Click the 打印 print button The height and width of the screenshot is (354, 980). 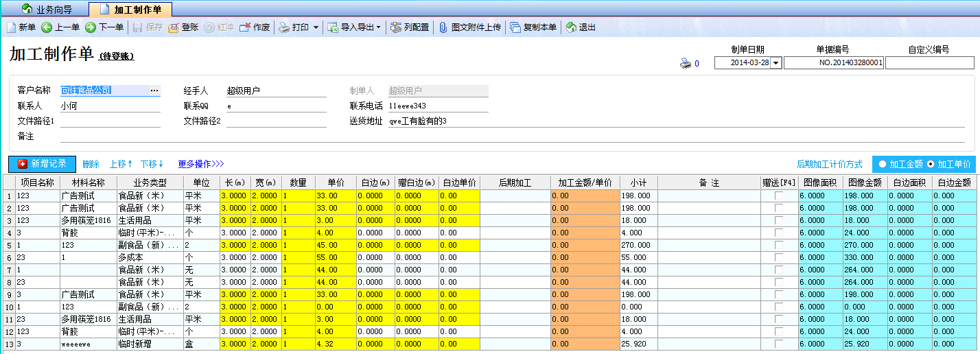pyautogui.click(x=294, y=27)
